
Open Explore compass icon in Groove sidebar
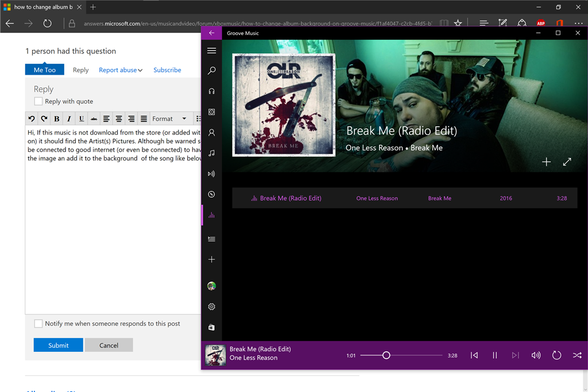tap(211, 194)
